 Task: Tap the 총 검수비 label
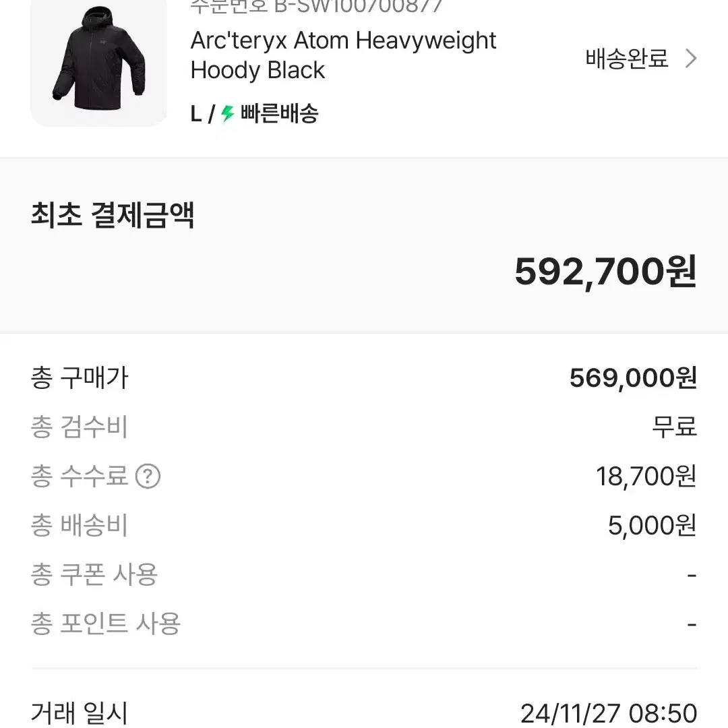point(79,427)
